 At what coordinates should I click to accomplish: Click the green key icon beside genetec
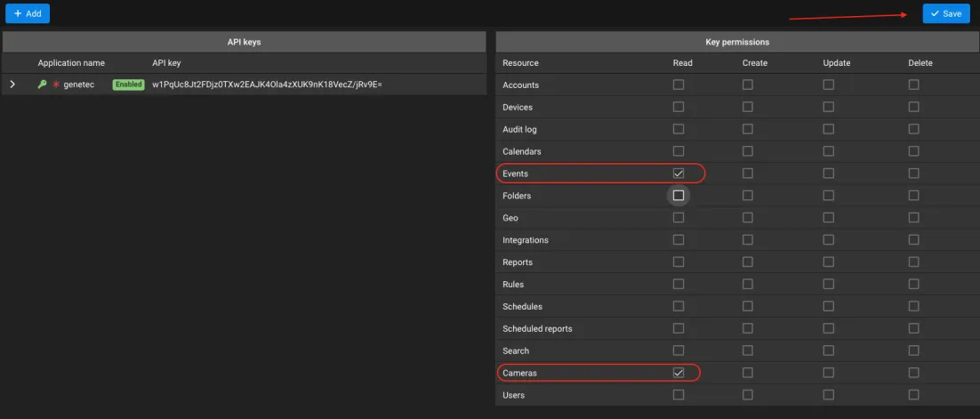coord(43,85)
